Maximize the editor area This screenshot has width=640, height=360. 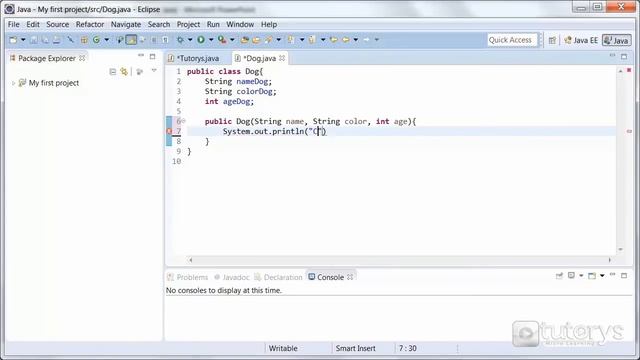(624, 56)
